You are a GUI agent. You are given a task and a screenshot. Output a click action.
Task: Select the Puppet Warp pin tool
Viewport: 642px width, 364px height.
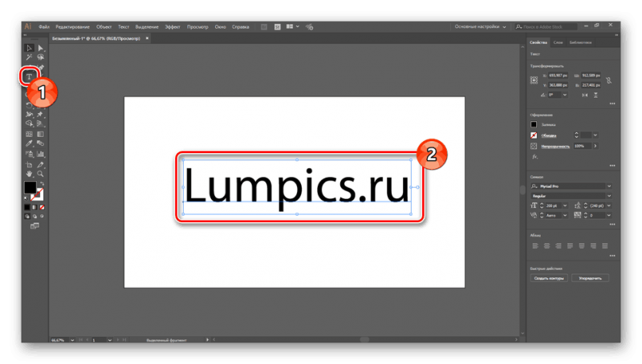40,114
